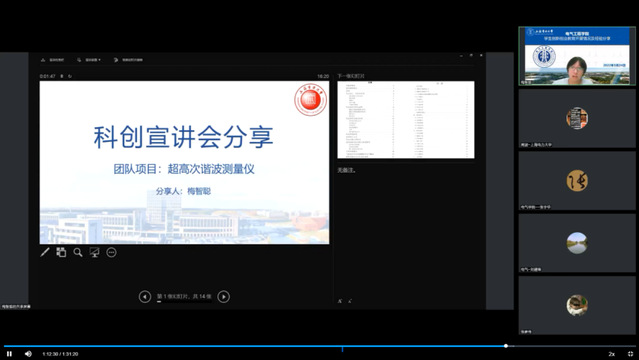This screenshot has width=639, height=360.
Task: Open the see-all-slides grid icon
Action: [x=61, y=252]
